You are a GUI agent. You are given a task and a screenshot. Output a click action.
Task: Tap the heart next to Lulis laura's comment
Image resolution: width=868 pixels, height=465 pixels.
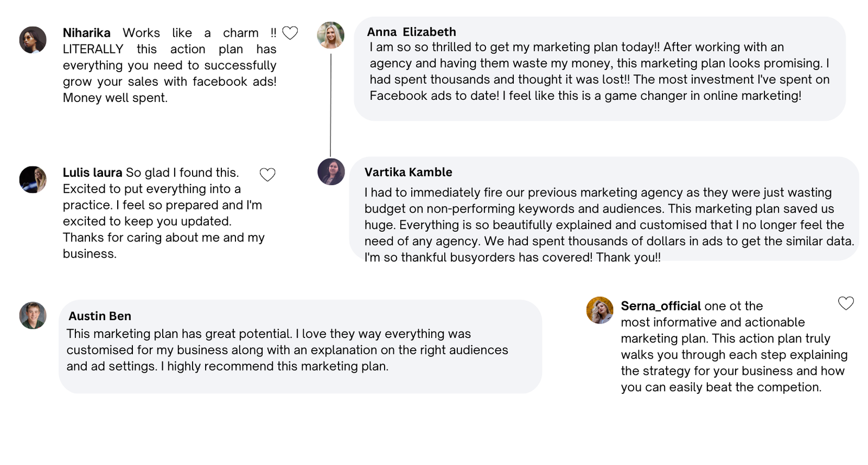(x=267, y=175)
